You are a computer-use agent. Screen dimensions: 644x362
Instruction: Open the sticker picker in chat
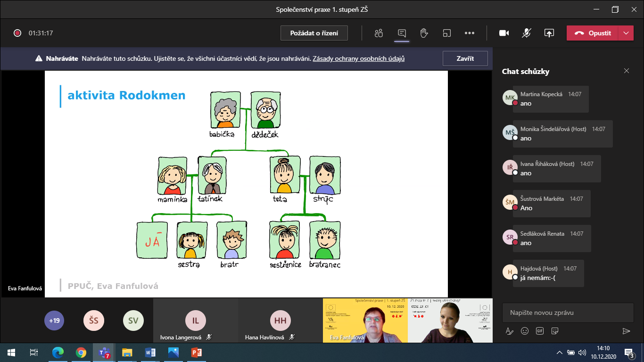(555, 331)
